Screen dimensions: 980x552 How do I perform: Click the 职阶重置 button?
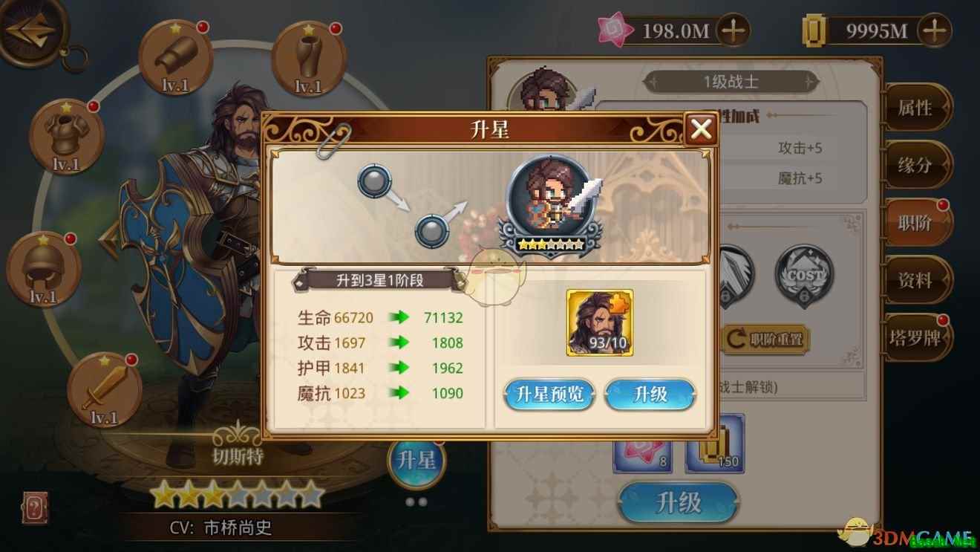765,340
